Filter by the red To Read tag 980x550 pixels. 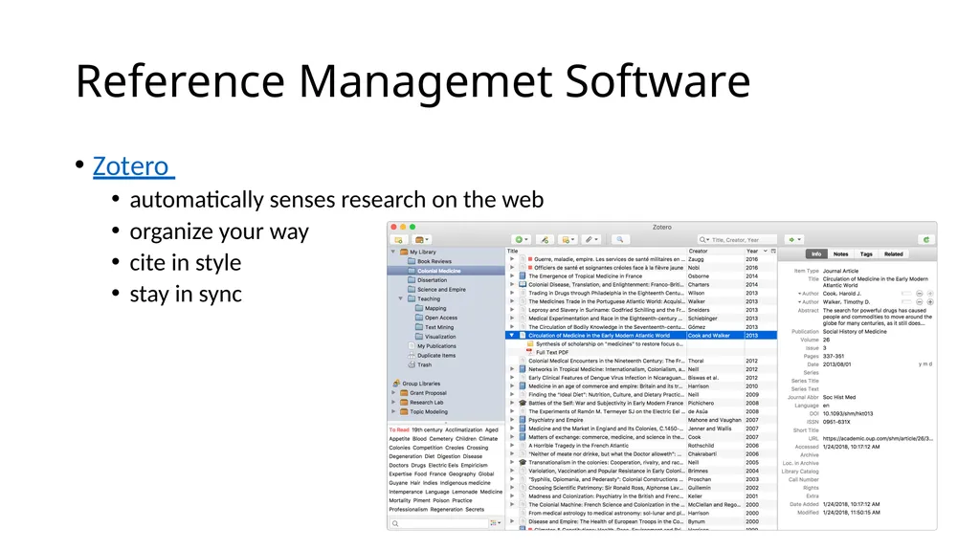399,430
